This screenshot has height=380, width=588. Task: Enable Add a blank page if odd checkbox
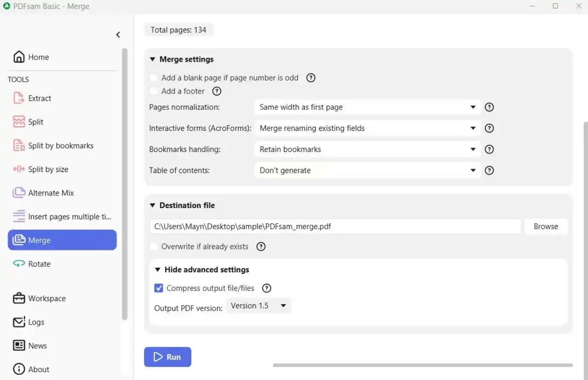(x=153, y=78)
